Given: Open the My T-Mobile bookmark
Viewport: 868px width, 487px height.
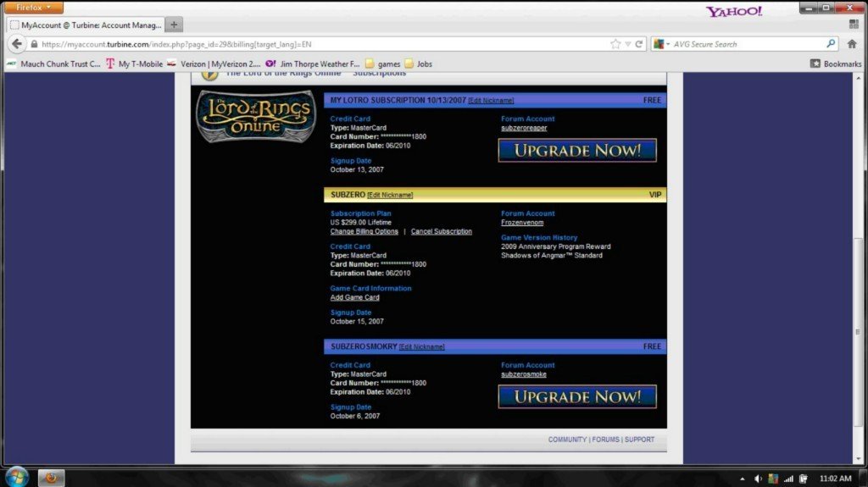Looking at the screenshot, I should [135, 64].
